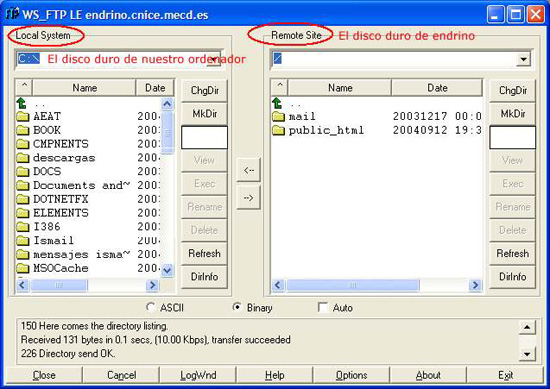Click the Exit button
550x389 pixels.
pos(505,375)
